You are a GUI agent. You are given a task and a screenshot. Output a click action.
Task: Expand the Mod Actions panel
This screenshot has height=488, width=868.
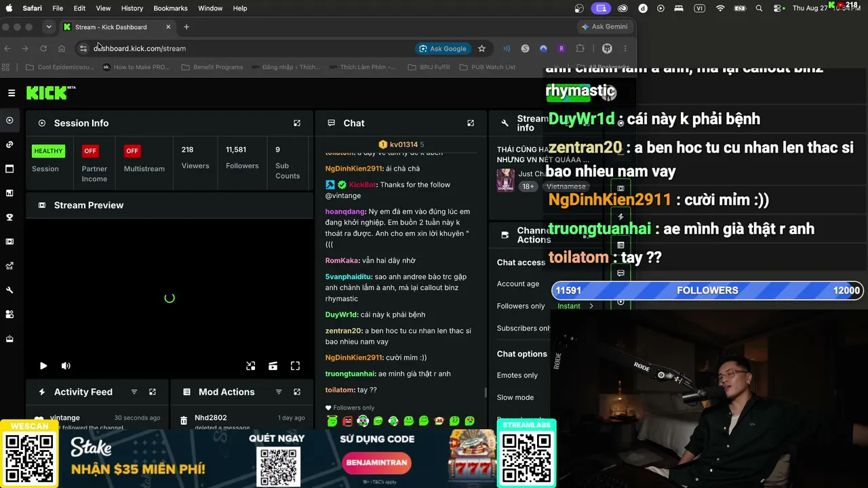coord(297,392)
